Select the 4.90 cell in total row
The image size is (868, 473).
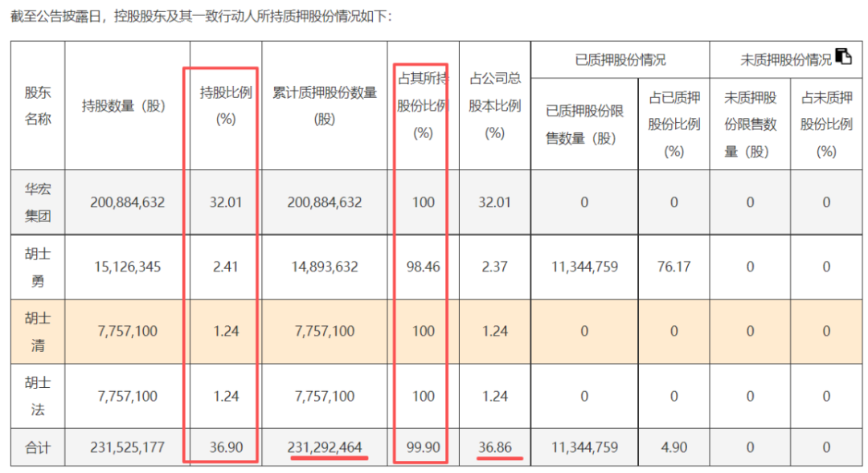click(x=674, y=447)
